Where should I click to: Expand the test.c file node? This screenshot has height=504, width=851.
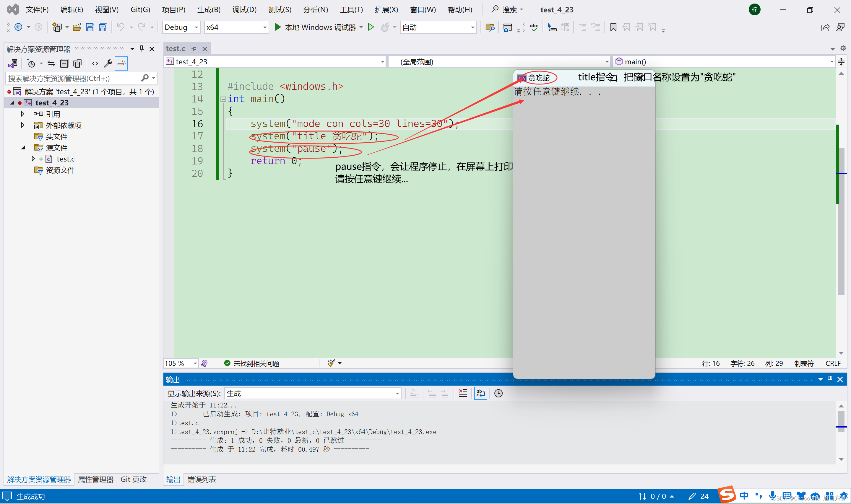(33, 159)
